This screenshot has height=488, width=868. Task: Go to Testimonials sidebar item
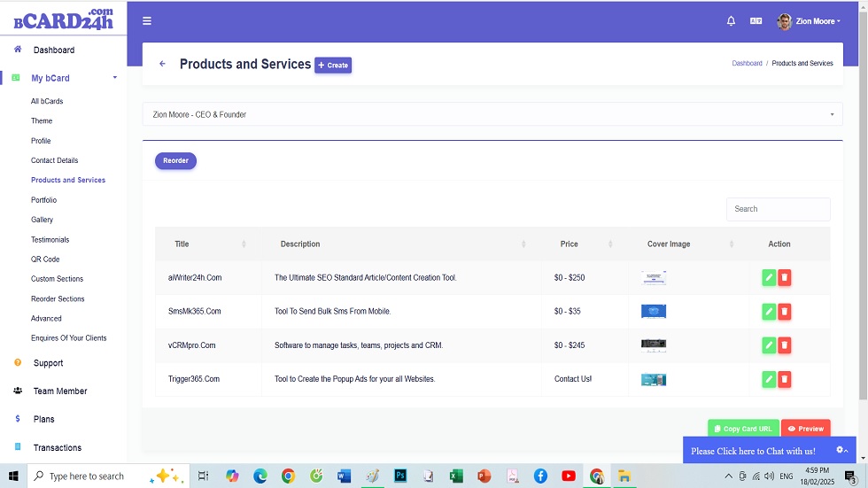[50, 239]
